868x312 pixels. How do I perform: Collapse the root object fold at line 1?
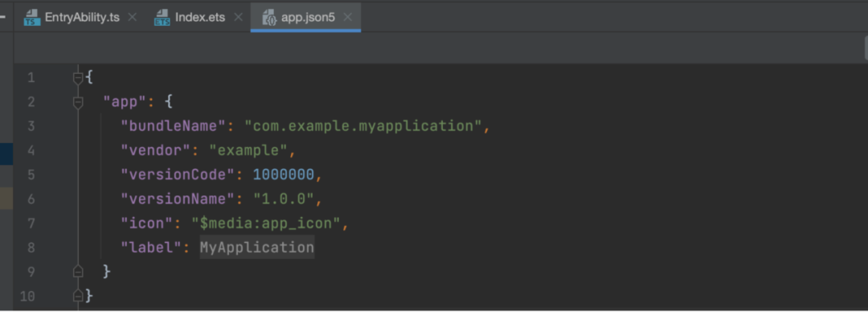click(x=78, y=77)
